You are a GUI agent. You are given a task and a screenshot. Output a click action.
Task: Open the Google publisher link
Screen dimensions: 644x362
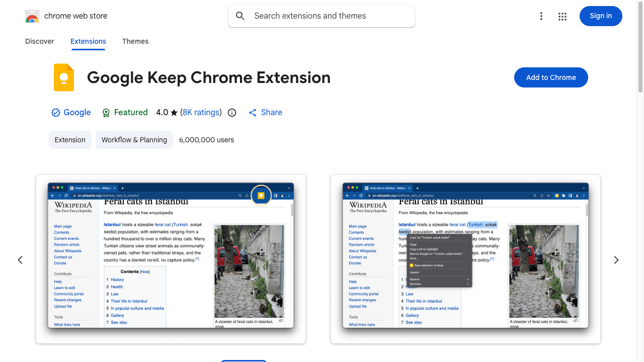77,113
